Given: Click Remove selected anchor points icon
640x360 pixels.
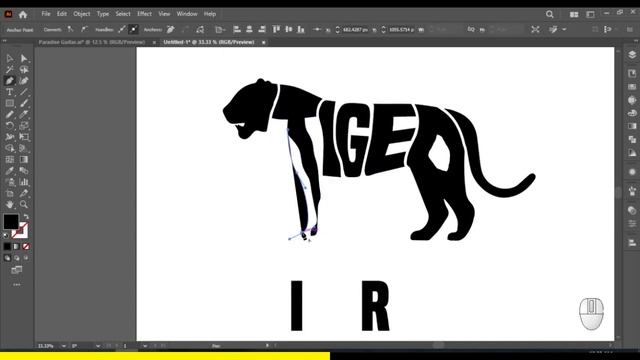Looking at the screenshot, I should tap(171, 29).
